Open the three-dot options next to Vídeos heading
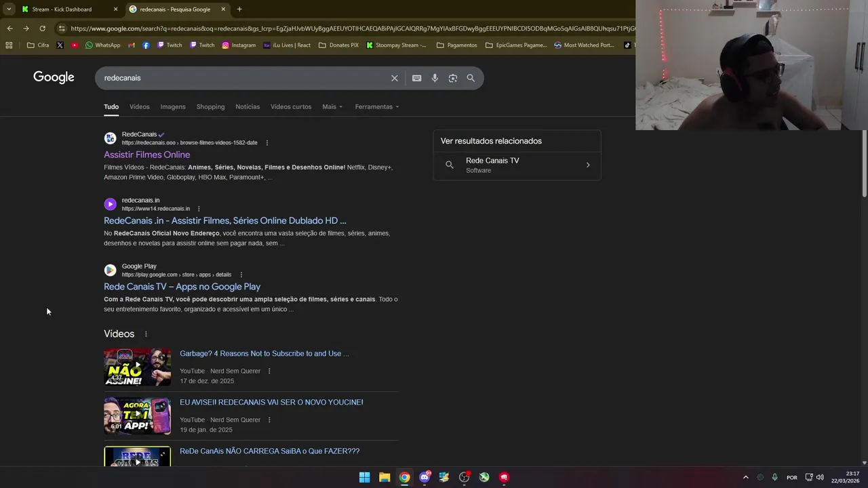Image resolution: width=868 pixels, height=488 pixels. pos(146,334)
